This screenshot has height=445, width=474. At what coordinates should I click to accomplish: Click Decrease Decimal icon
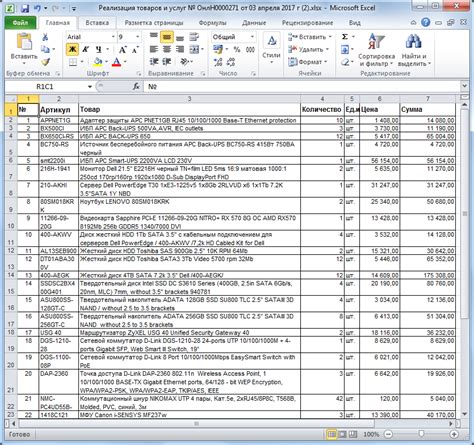(x=231, y=62)
